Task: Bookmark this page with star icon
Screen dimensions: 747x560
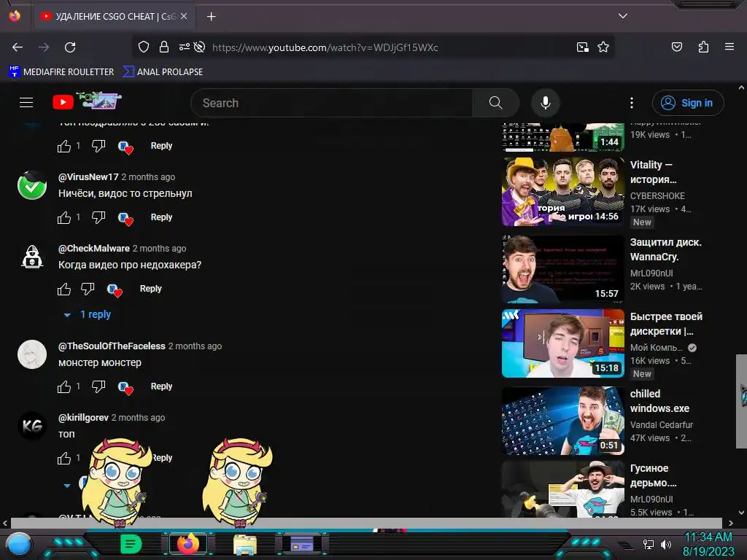Action: [603, 47]
